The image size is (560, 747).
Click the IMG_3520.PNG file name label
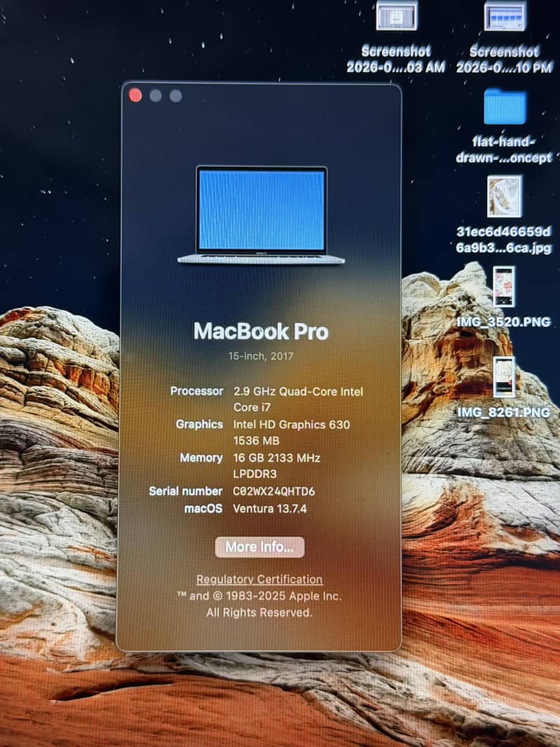(x=504, y=322)
